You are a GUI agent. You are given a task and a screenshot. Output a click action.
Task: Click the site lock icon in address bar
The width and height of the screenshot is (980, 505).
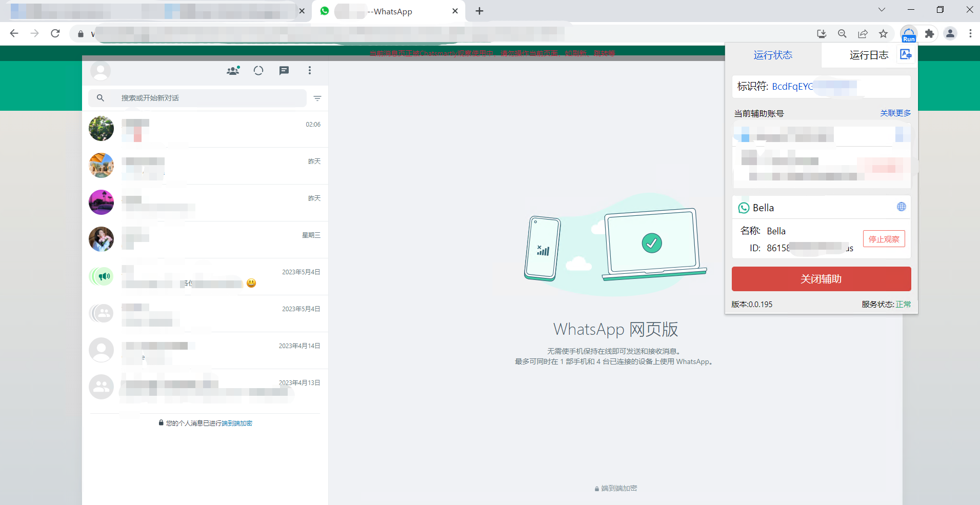[81, 34]
